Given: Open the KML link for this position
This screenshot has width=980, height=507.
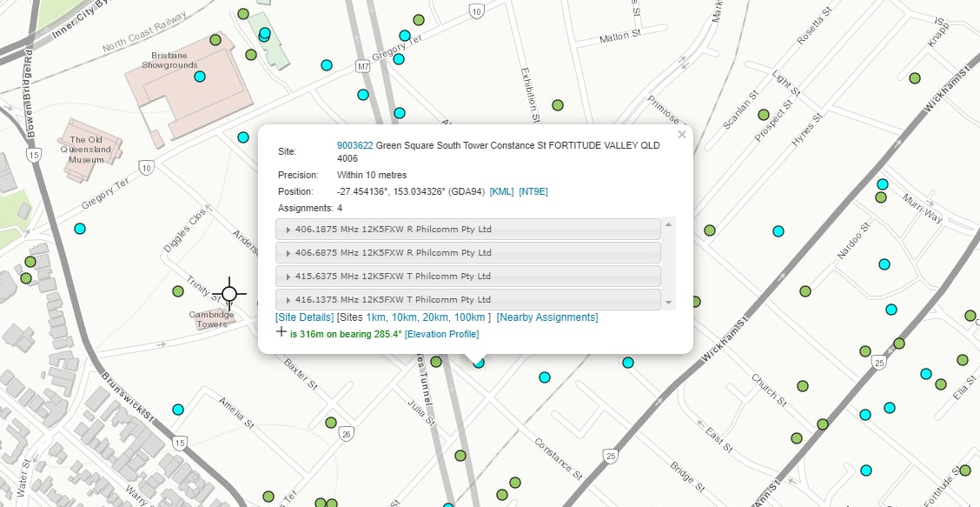Looking at the screenshot, I should point(501,191).
